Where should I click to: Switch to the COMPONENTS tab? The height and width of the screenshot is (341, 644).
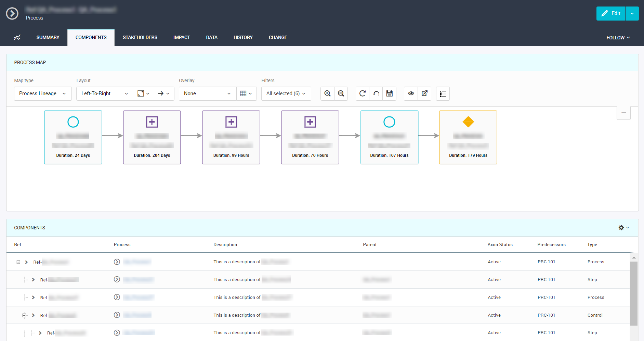[91, 37]
